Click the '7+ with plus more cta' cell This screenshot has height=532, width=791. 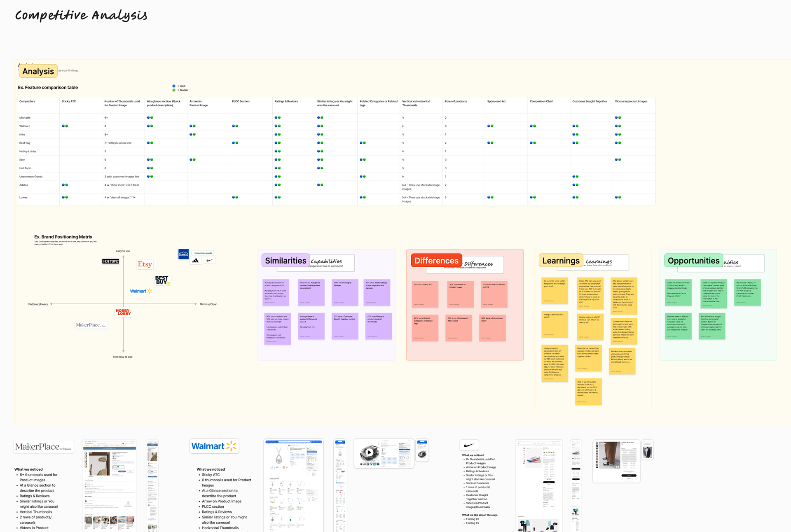pyautogui.click(x=123, y=143)
